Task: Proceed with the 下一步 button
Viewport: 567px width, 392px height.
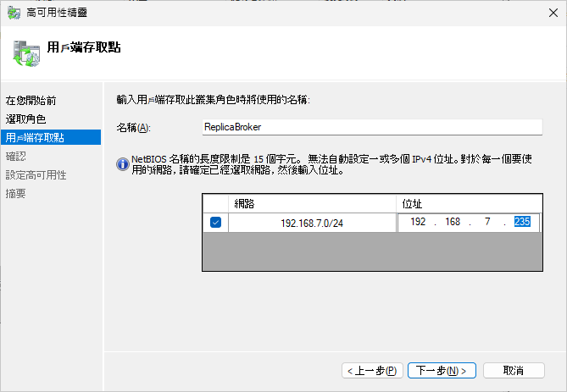Action: (442, 371)
